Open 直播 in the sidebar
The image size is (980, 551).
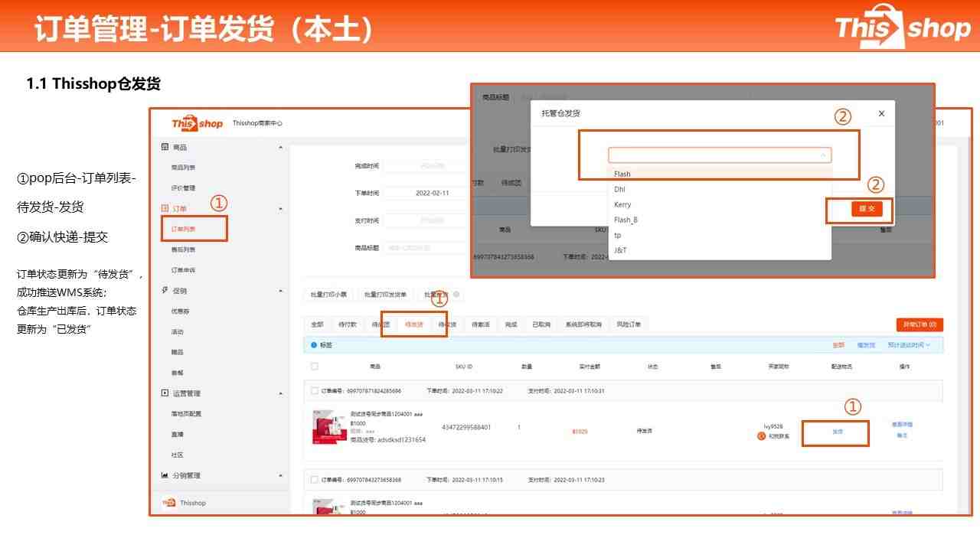pos(177,435)
